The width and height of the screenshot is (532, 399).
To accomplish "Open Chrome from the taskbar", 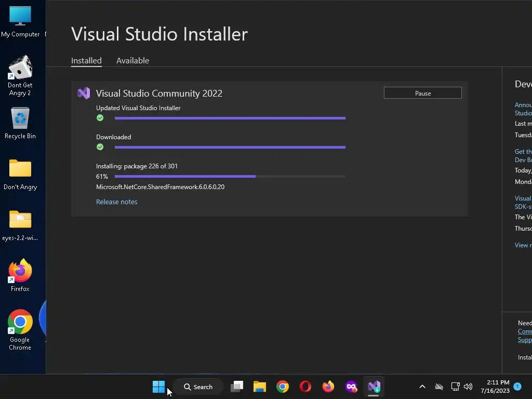I will click(282, 387).
